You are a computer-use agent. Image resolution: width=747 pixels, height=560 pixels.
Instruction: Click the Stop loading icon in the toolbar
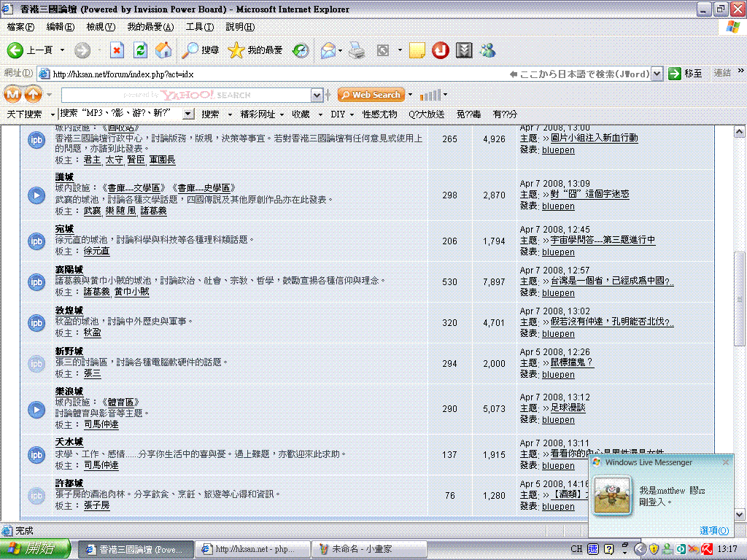coord(117,50)
